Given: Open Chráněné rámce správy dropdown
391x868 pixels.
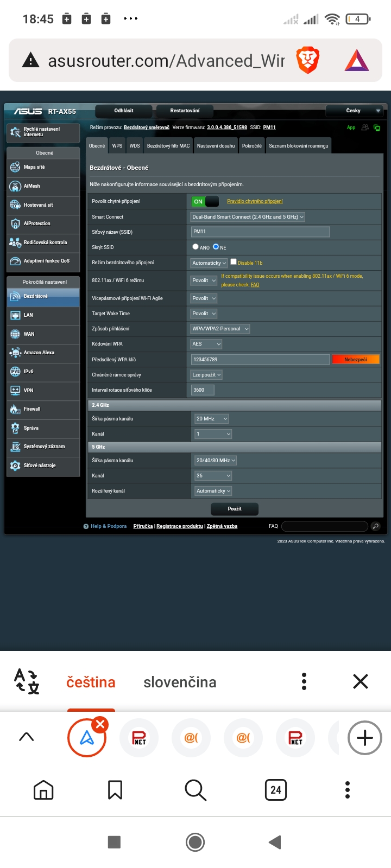Looking at the screenshot, I should pos(206,375).
